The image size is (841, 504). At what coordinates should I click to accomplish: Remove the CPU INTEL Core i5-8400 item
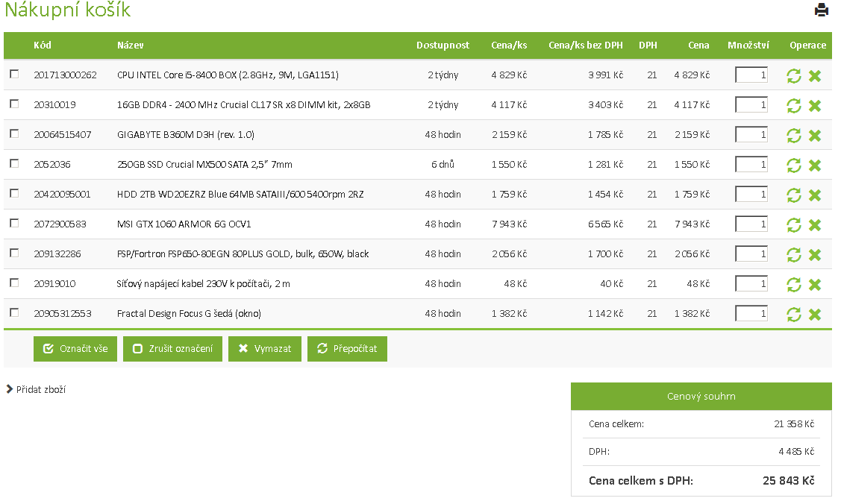(x=815, y=76)
